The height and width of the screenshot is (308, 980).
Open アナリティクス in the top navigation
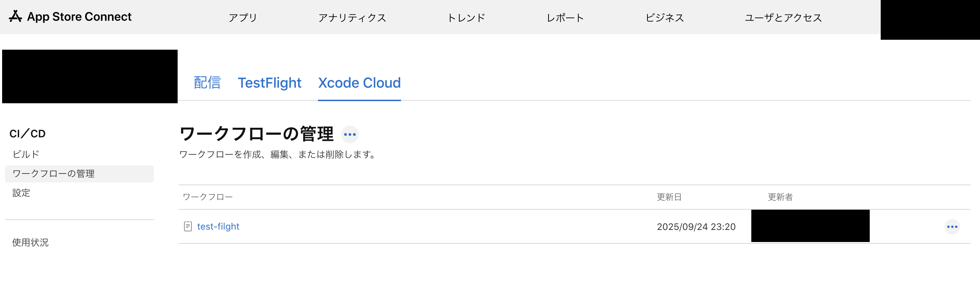click(352, 17)
